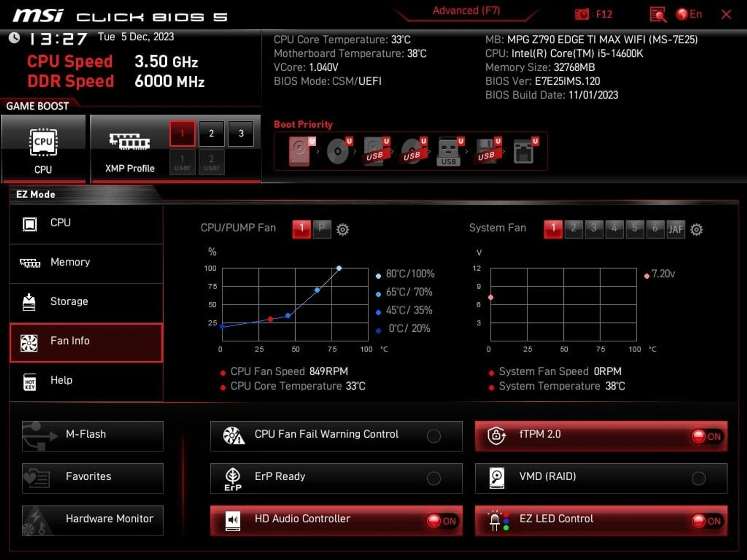Click the F12 screenshot camera icon
Image resolution: width=747 pixels, height=560 pixels.
pos(582,14)
